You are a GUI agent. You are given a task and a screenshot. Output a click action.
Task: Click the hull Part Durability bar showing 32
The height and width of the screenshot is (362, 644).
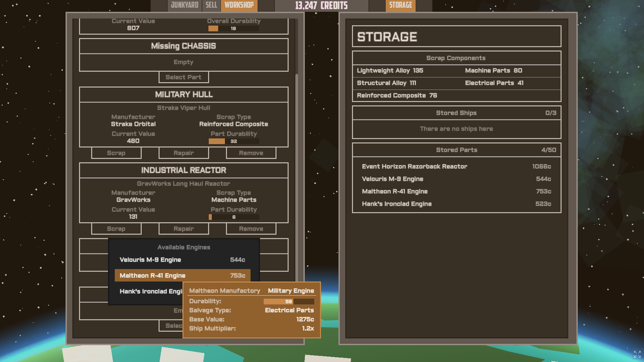234,141
